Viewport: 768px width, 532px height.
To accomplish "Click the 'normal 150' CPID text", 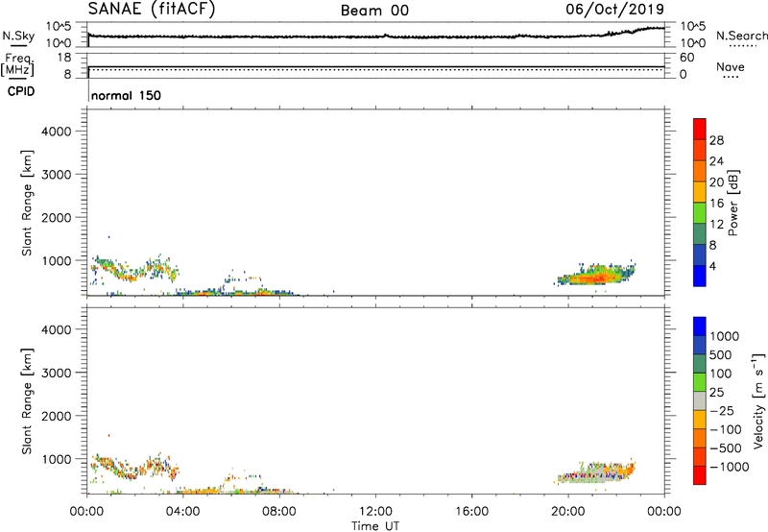I will pos(126,95).
